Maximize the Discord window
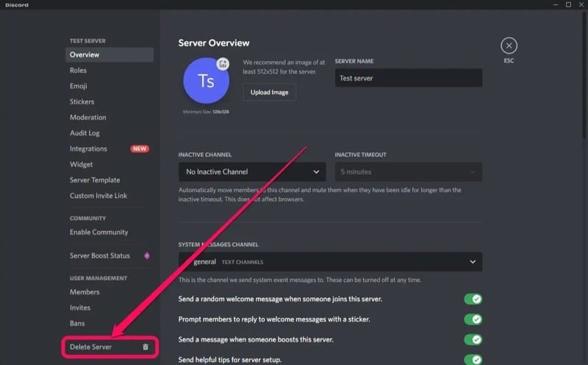 pyautogui.click(x=568, y=4)
